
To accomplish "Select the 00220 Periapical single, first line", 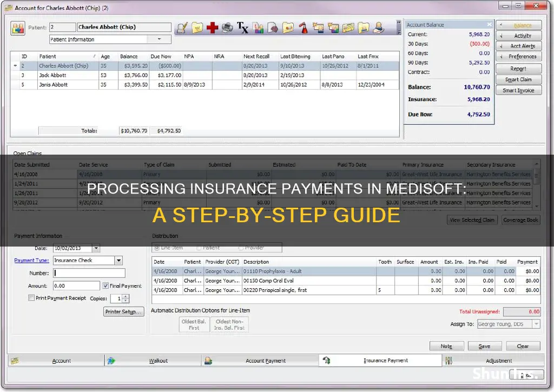I will pos(346,290).
